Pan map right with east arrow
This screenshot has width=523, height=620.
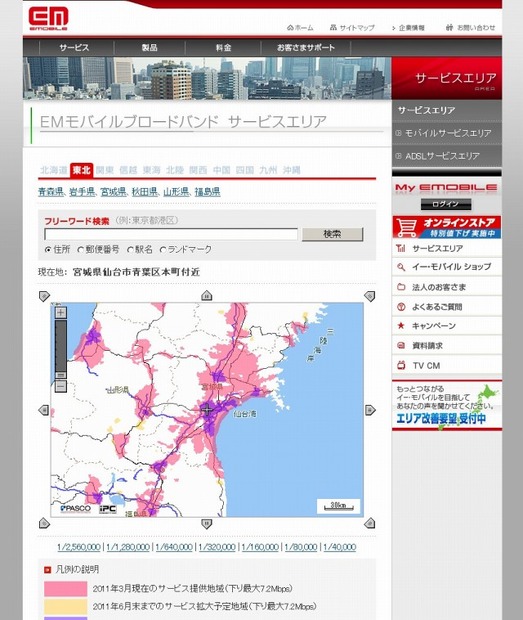coord(370,410)
